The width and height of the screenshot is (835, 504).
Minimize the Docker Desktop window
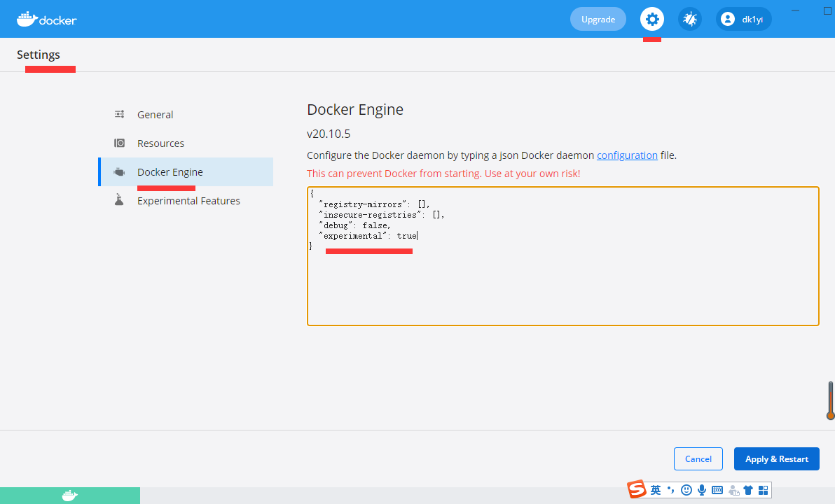[x=795, y=10]
